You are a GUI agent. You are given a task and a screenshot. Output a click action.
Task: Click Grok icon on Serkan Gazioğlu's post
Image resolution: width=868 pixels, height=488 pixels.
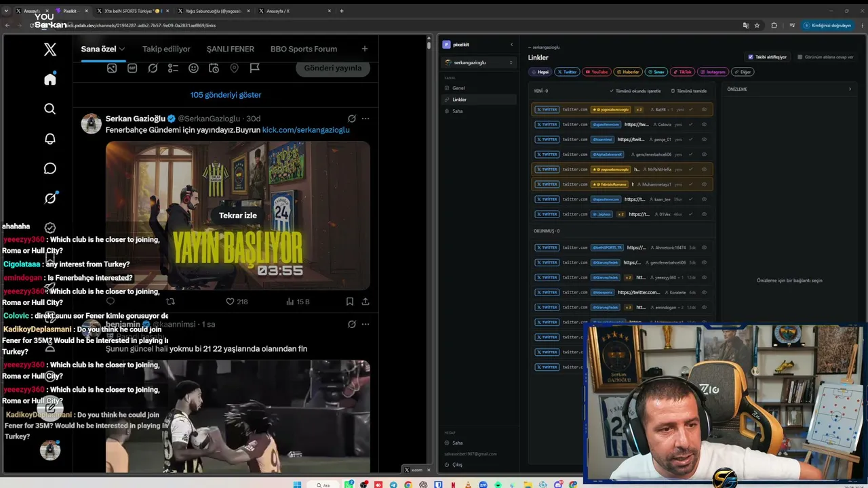pos(351,119)
